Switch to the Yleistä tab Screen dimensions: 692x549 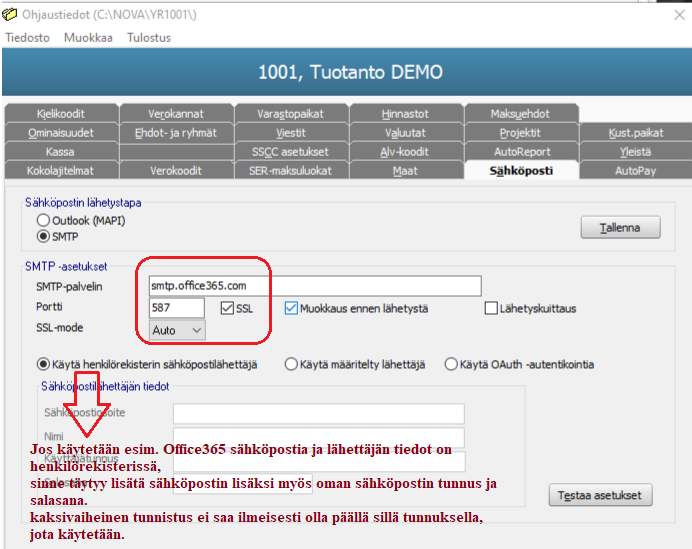pyautogui.click(x=636, y=152)
